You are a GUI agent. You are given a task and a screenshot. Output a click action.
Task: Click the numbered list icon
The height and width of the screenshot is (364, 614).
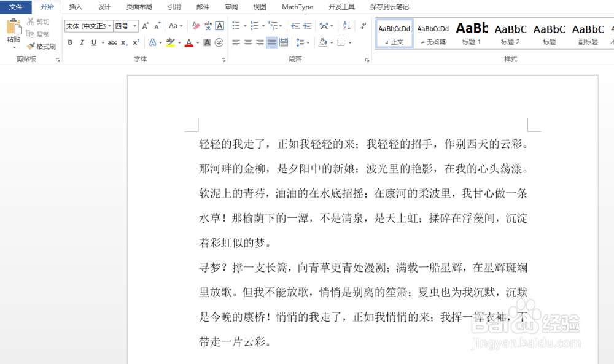click(255, 26)
